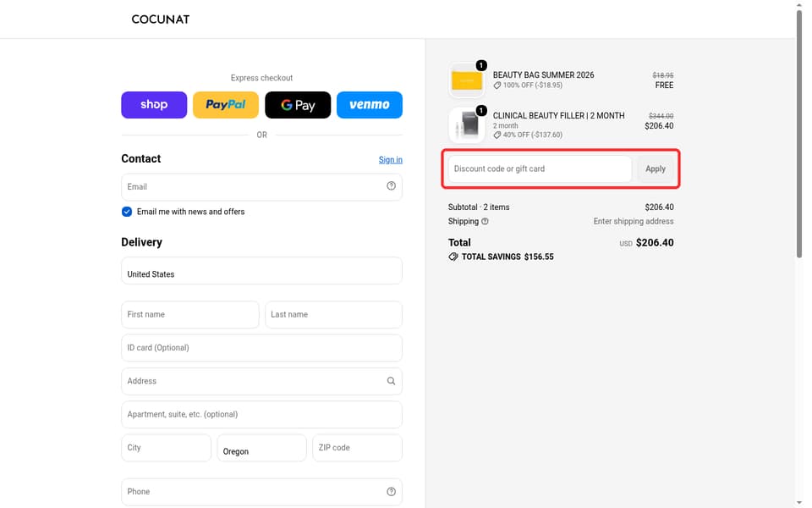This screenshot has width=812, height=508.
Task: Click the CLINICAL BEAUTY FILLER | 2 MONTH text
Action: click(x=559, y=116)
